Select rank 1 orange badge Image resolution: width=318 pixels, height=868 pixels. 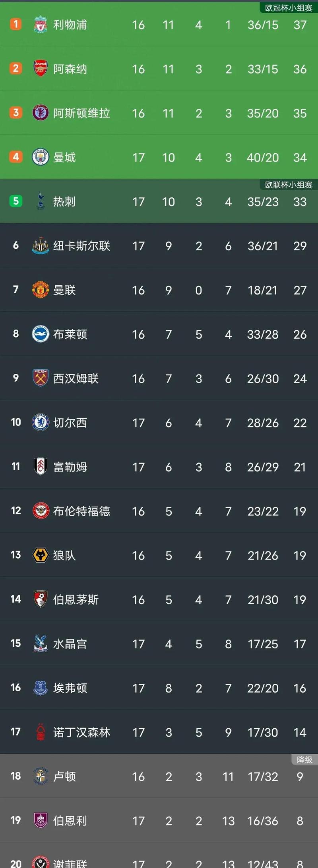16,24
